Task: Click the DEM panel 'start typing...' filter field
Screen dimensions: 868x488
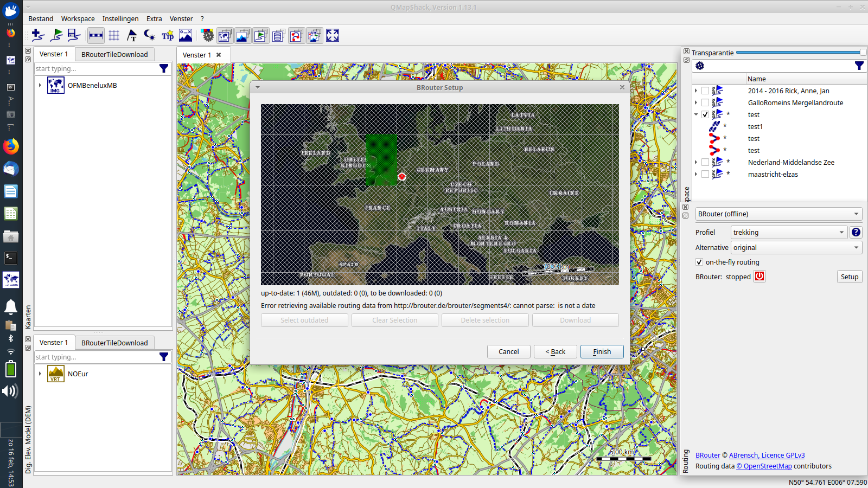Action: coord(96,357)
